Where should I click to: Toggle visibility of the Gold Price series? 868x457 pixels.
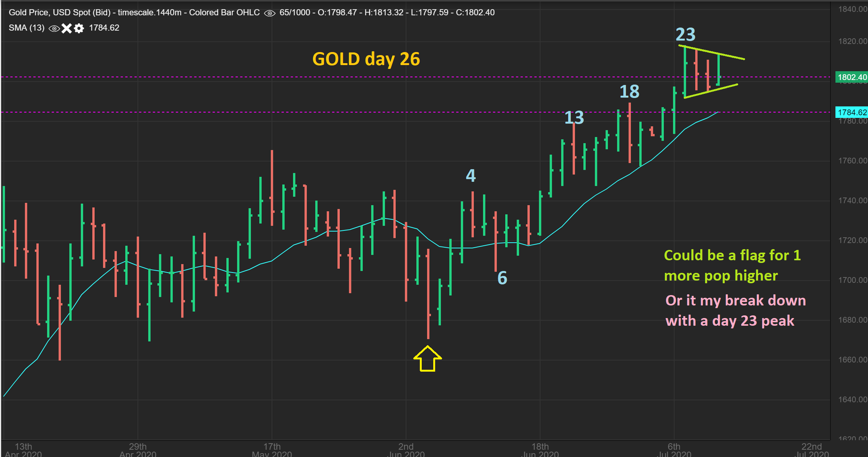click(x=270, y=13)
